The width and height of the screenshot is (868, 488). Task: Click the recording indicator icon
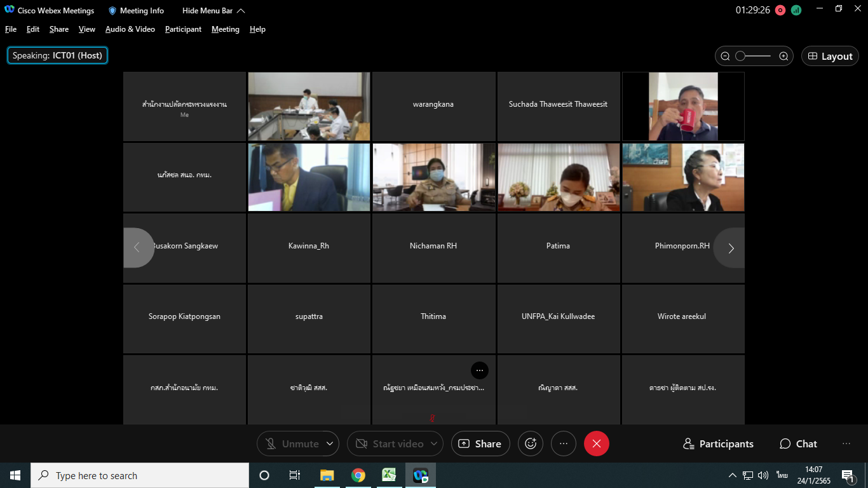tap(780, 10)
